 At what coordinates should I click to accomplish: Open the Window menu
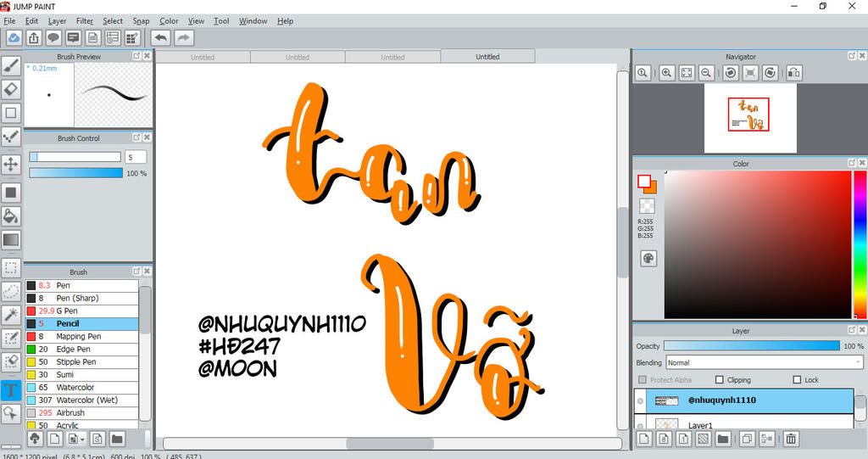(x=253, y=21)
